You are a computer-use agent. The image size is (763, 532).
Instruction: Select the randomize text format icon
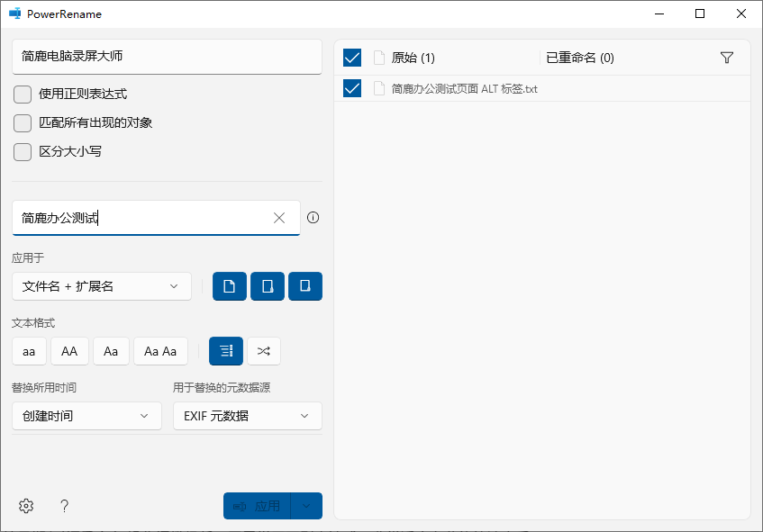(x=263, y=351)
